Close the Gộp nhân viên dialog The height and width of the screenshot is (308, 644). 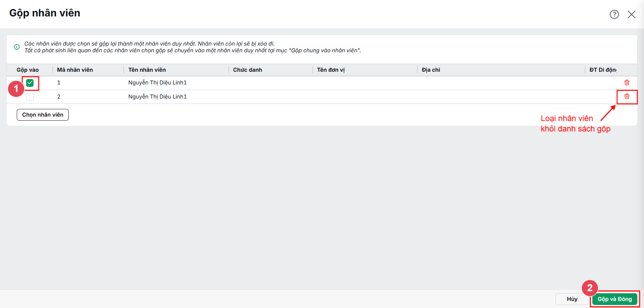point(632,14)
